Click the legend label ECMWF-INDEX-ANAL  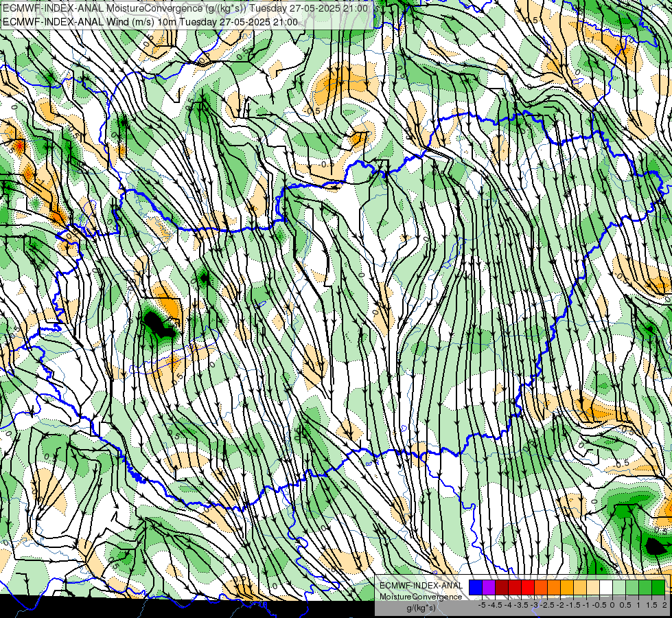(421, 586)
